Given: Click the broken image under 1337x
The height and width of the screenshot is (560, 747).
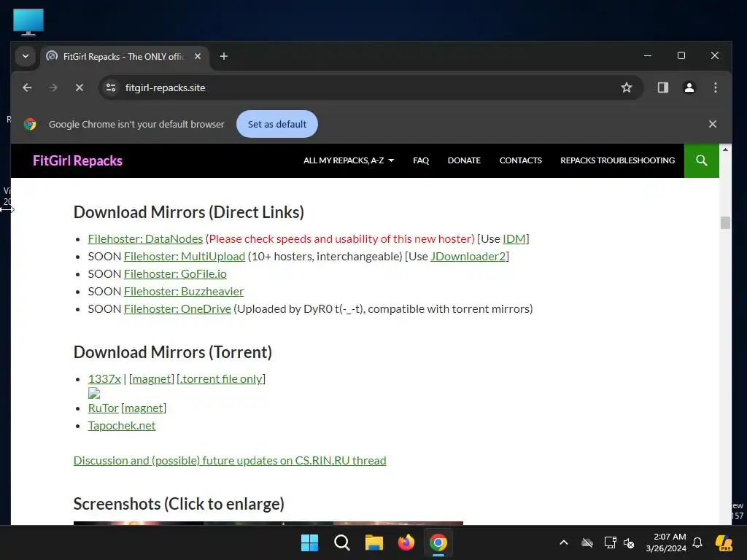Looking at the screenshot, I should click(x=94, y=393).
